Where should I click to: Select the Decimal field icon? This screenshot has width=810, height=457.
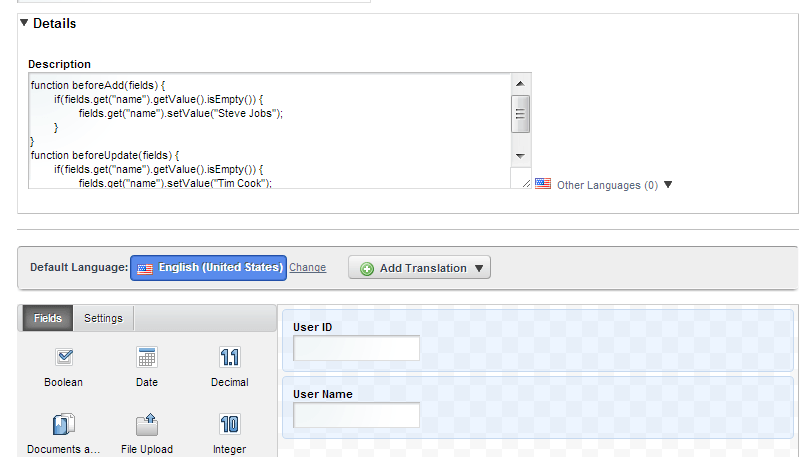tap(229, 357)
